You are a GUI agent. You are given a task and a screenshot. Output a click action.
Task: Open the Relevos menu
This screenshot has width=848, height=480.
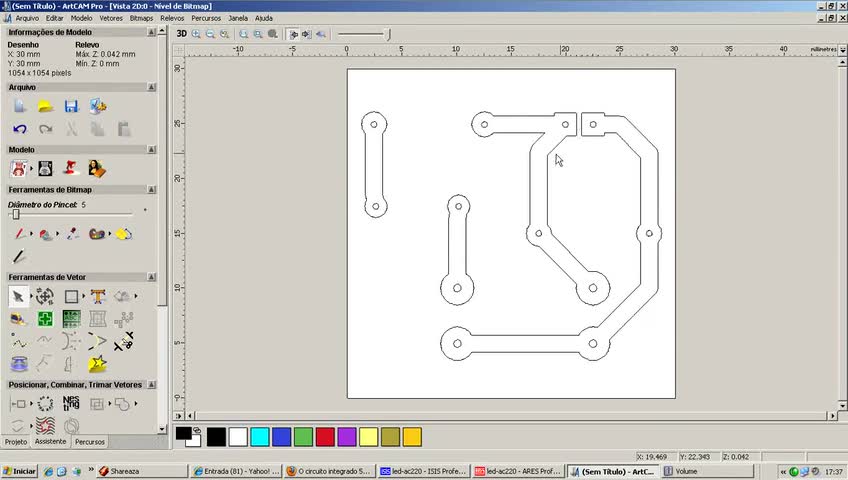tap(172, 18)
